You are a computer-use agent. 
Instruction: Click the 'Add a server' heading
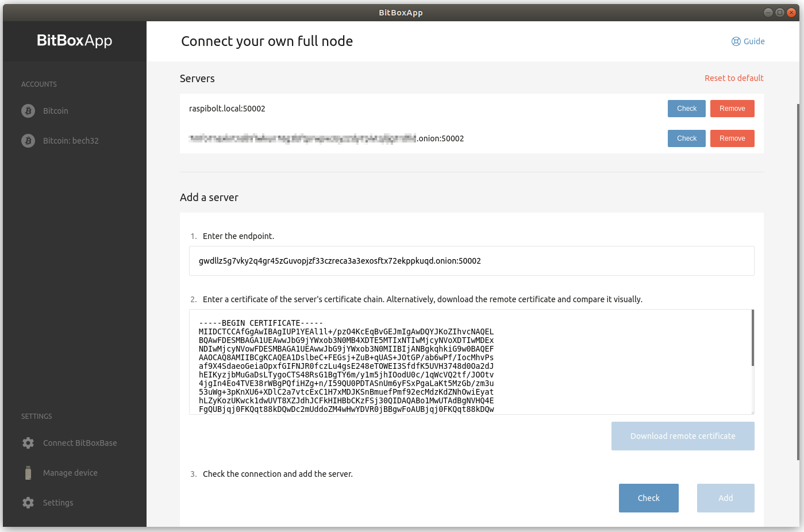[x=209, y=198]
